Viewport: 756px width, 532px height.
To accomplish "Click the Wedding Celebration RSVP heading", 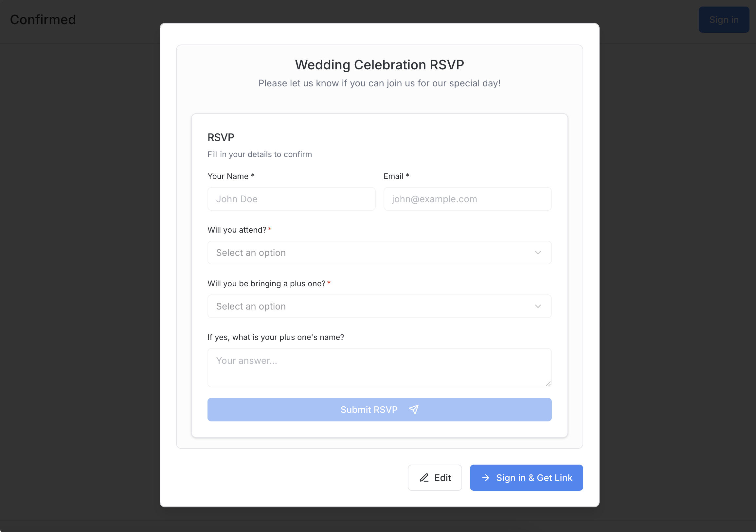I will click(x=379, y=65).
